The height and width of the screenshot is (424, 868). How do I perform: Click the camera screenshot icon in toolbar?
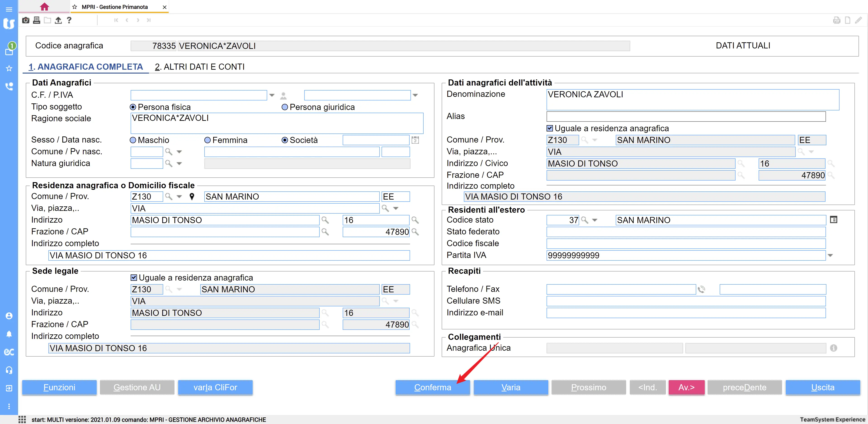tap(26, 20)
